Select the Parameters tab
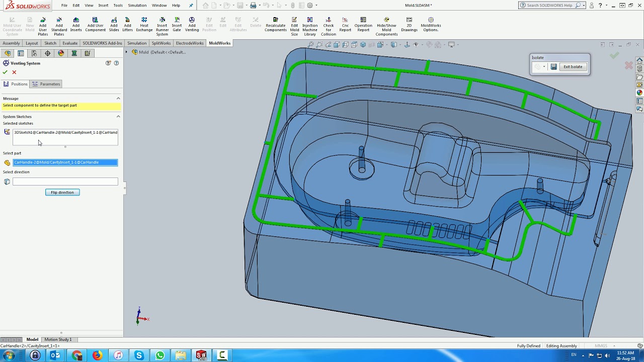This screenshot has width=644, height=362. [46, 84]
